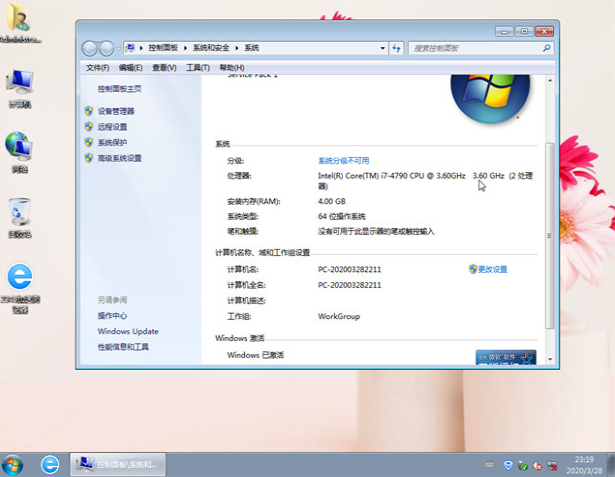Open 系统保护 link

(113, 142)
